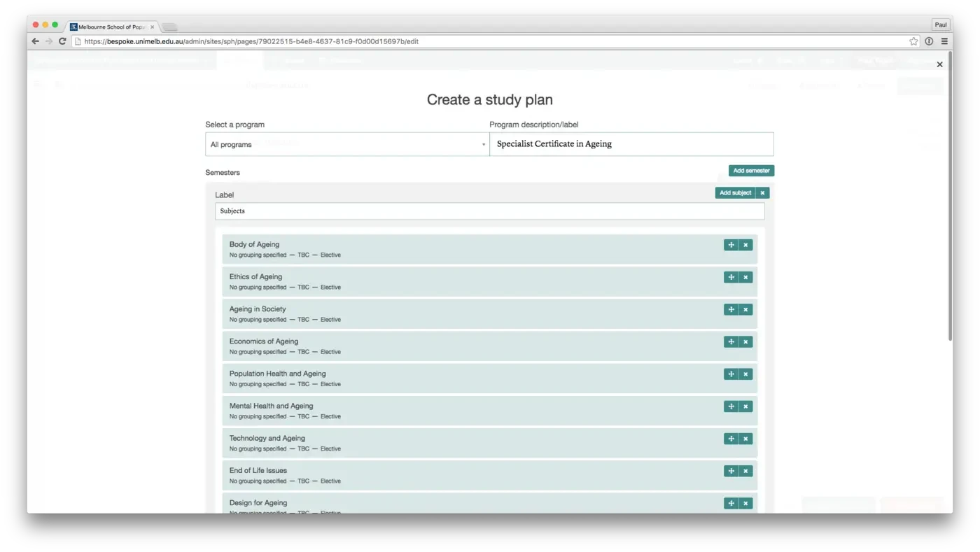Select the Economics of Ageing subject title
Image resolution: width=980 pixels, height=552 pixels.
(x=263, y=341)
